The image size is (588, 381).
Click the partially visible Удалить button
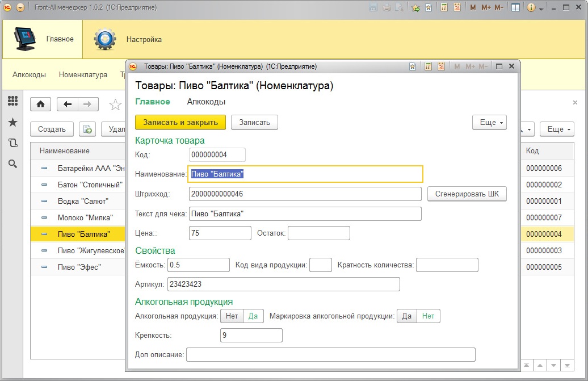[114, 129]
